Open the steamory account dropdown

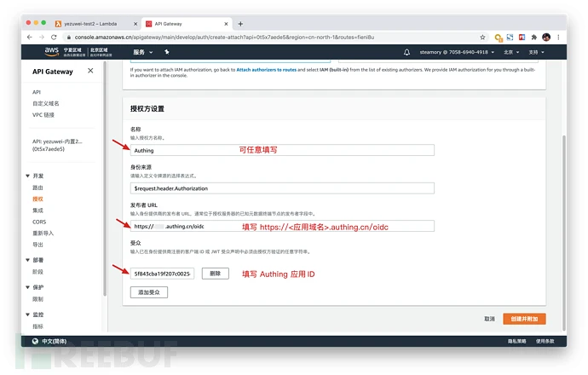click(x=457, y=52)
